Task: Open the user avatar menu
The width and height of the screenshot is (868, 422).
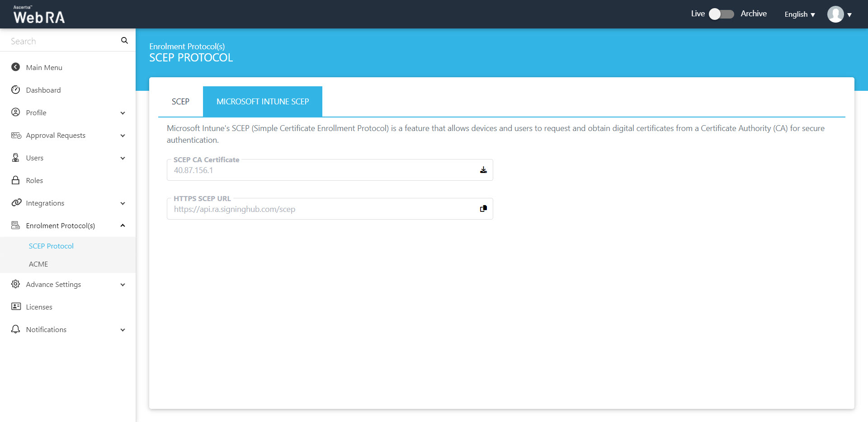Action: pos(839,14)
